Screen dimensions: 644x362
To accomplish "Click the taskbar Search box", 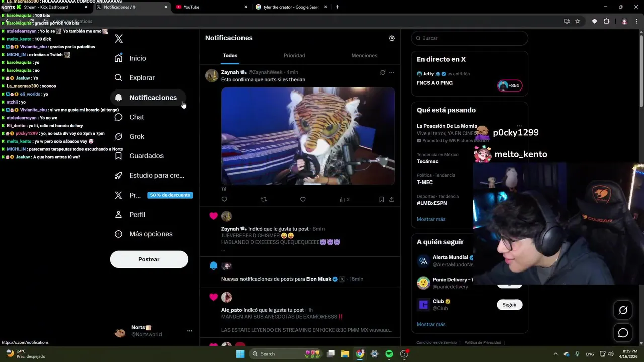I will 285,354.
